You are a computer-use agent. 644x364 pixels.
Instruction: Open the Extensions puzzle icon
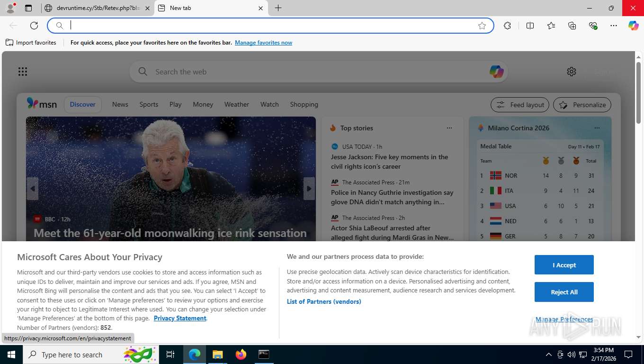coord(507,26)
